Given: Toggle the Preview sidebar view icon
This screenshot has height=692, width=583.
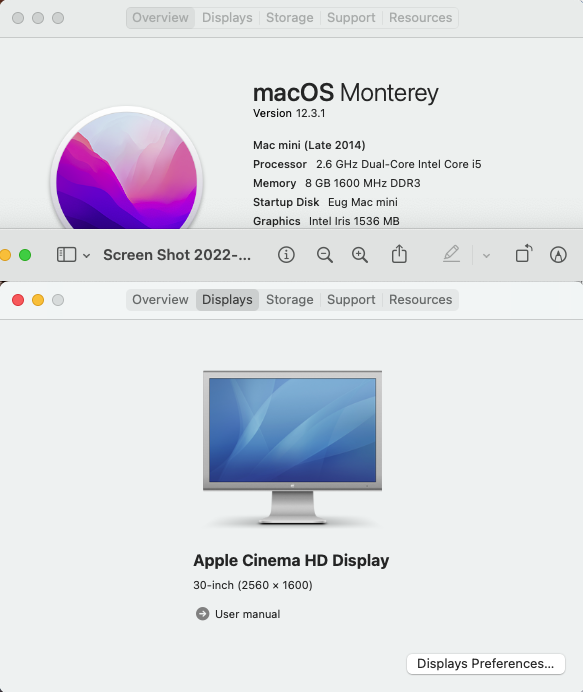Looking at the screenshot, I should point(67,255).
